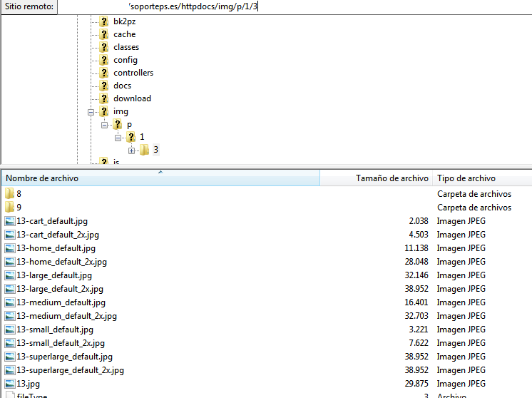Image resolution: width=532 pixels, height=398 pixels.
Task: Click the 13-large_default.jpg image icon
Action: (10, 275)
